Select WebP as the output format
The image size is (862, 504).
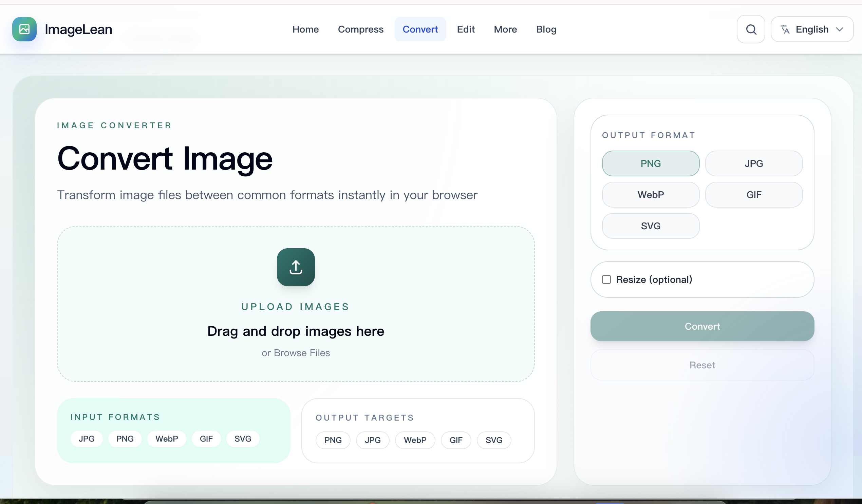coord(650,195)
